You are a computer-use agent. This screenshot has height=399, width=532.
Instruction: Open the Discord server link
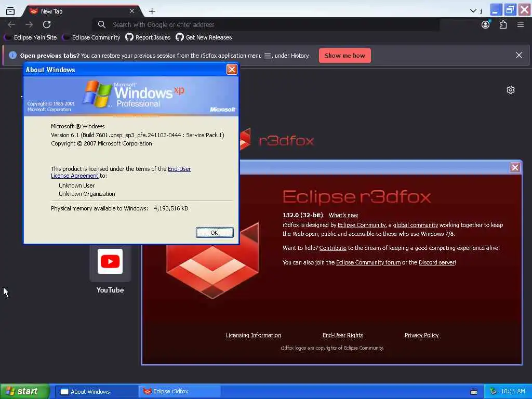coord(436,262)
